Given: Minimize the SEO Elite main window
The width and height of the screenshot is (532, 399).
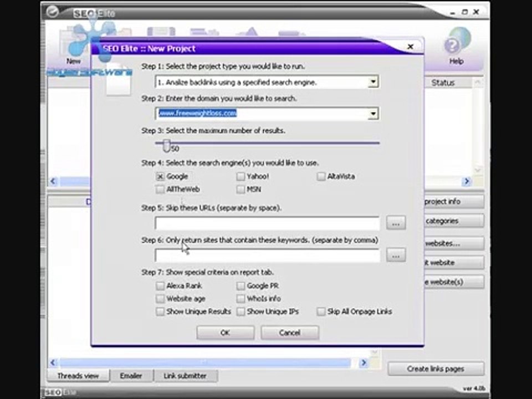Looking at the screenshot, I should (453, 13).
